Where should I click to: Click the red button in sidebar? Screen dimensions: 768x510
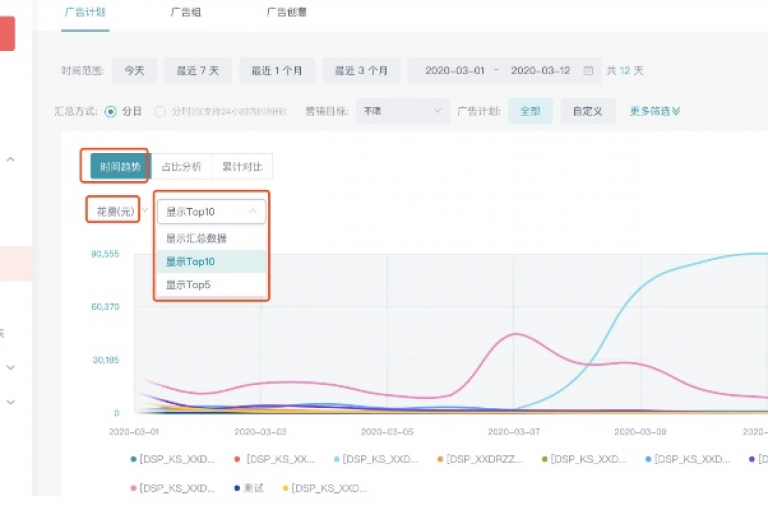tap(7, 33)
